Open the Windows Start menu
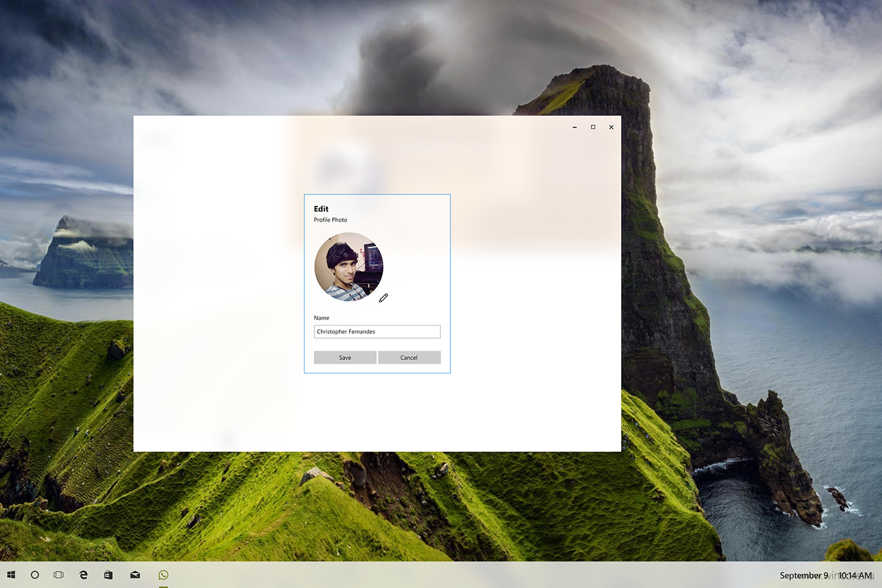This screenshot has height=588, width=882. pos(11,575)
